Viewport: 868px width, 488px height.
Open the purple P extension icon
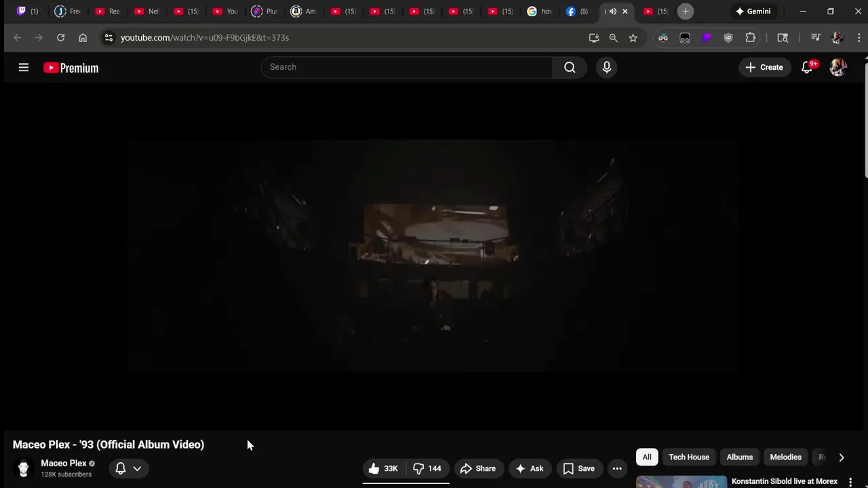click(x=707, y=38)
